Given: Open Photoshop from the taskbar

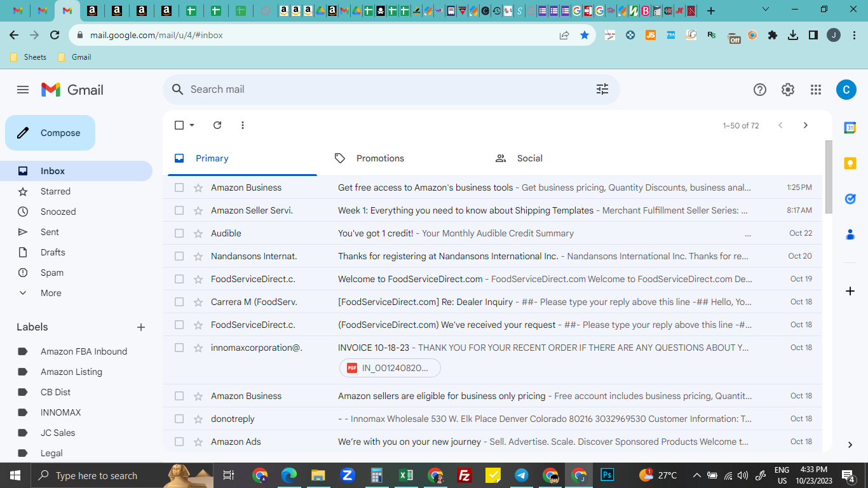Looking at the screenshot, I should [607, 475].
